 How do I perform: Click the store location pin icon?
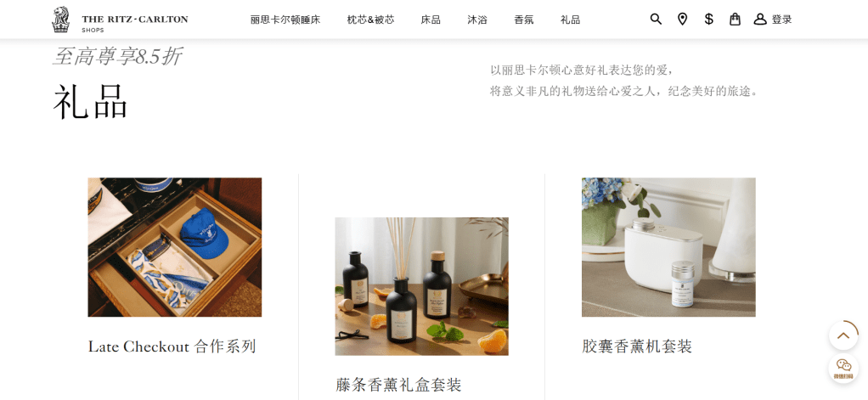coord(682,20)
